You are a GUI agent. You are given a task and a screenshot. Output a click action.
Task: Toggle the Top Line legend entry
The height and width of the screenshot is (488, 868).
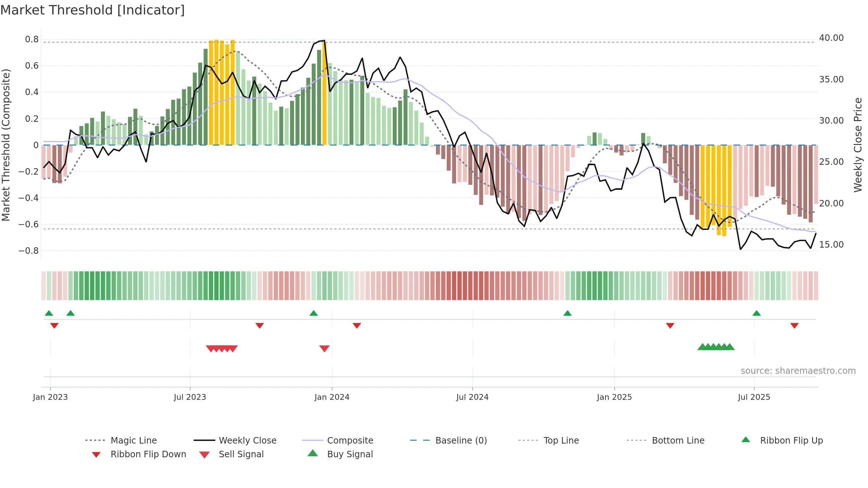click(549, 440)
